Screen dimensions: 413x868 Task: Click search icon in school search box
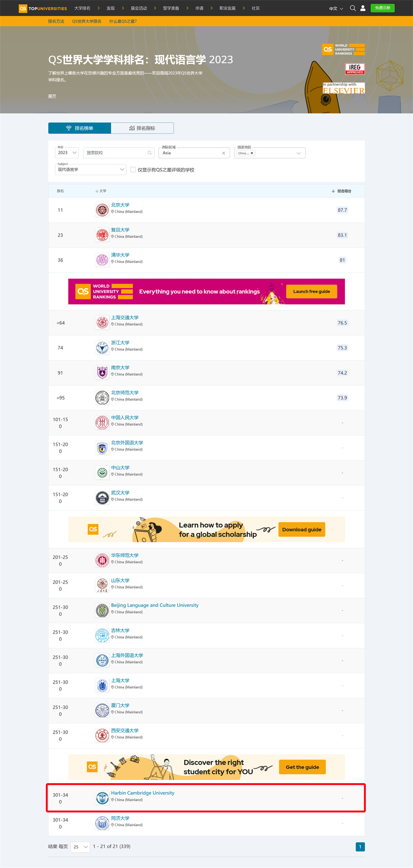(150, 153)
